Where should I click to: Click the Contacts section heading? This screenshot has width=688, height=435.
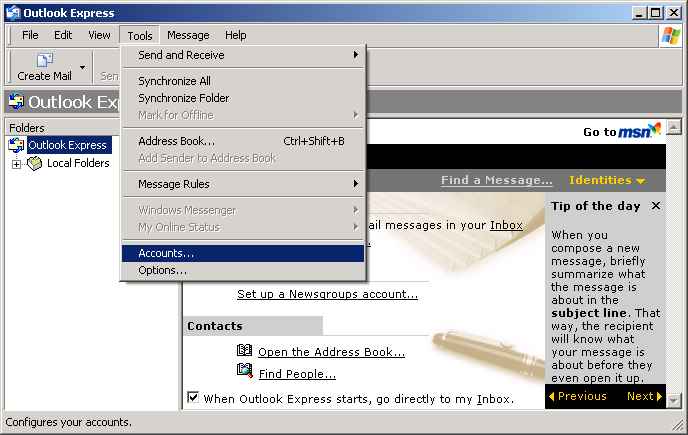coord(215,326)
